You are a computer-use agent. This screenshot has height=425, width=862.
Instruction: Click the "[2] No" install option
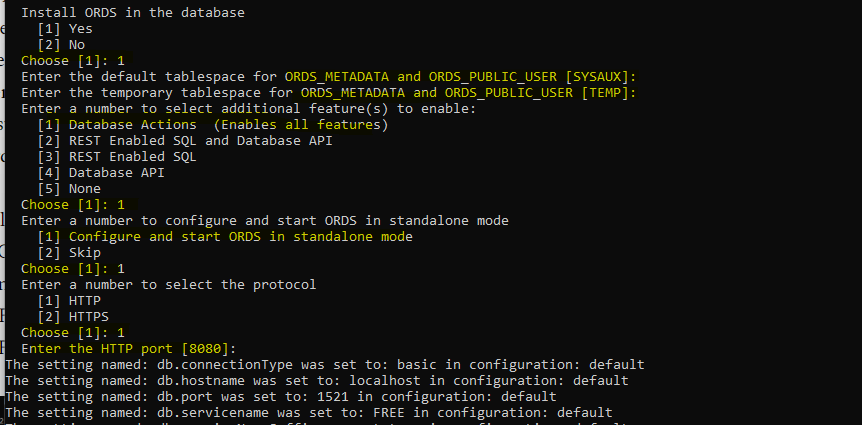(x=61, y=45)
